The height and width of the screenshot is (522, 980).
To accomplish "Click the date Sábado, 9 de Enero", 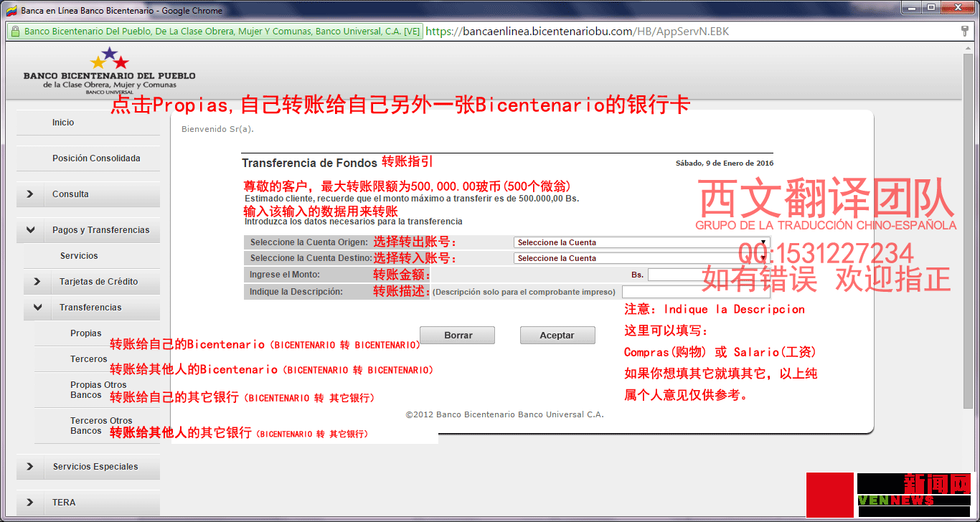I will 725,163.
